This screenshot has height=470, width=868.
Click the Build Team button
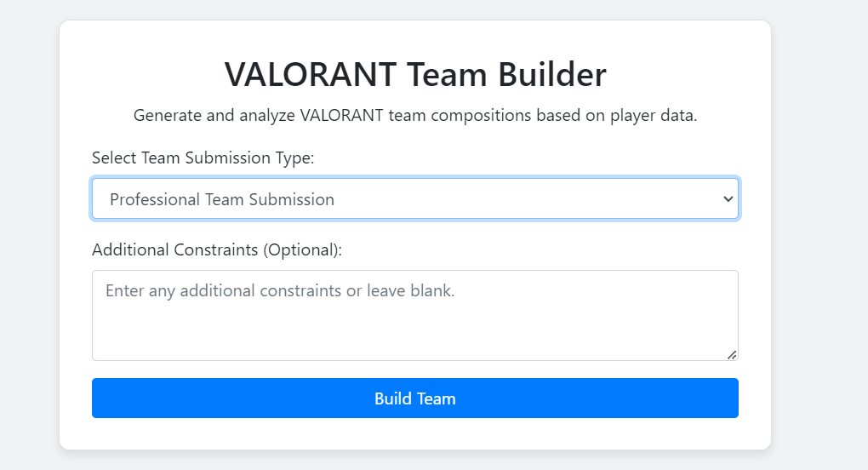(x=414, y=398)
